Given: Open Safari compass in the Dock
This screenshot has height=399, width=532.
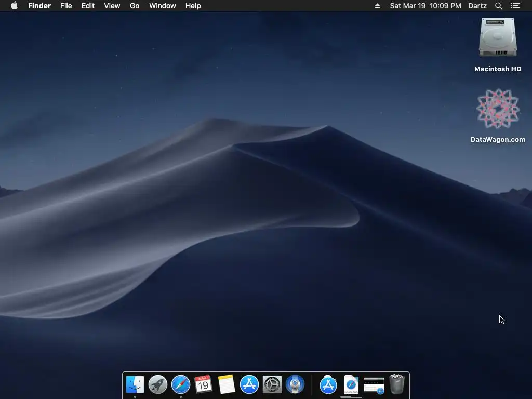Looking at the screenshot, I should [180, 384].
